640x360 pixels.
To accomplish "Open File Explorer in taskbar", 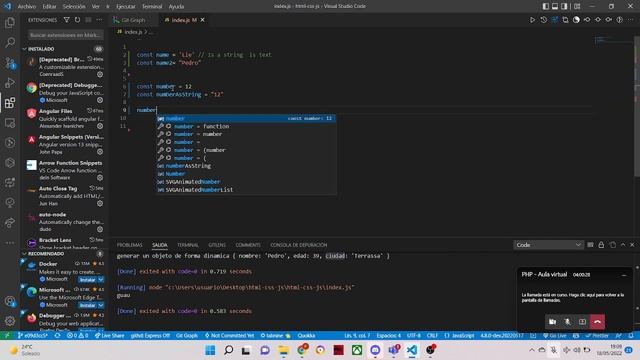I will point(283,350).
